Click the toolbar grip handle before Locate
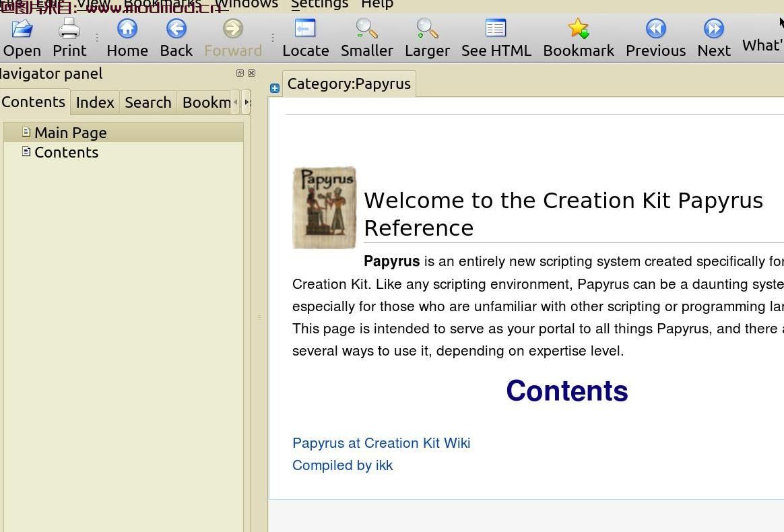The width and height of the screenshot is (784, 532). (x=273, y=38)
